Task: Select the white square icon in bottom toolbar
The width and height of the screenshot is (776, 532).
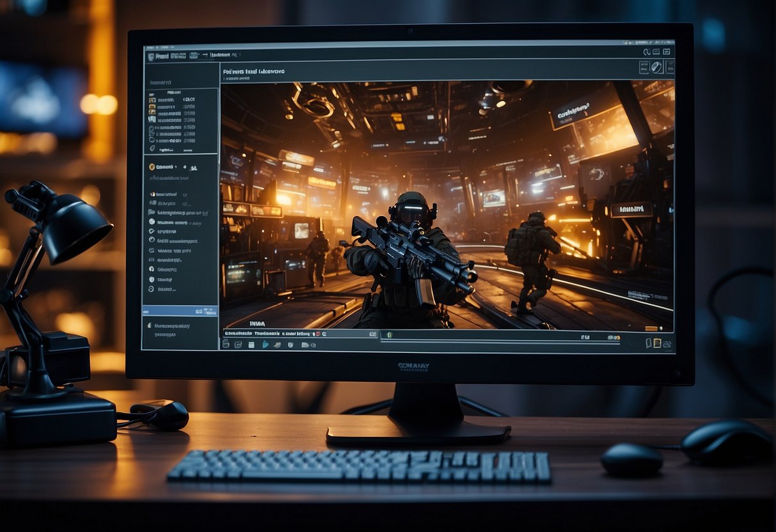Action: pos(251,345)
